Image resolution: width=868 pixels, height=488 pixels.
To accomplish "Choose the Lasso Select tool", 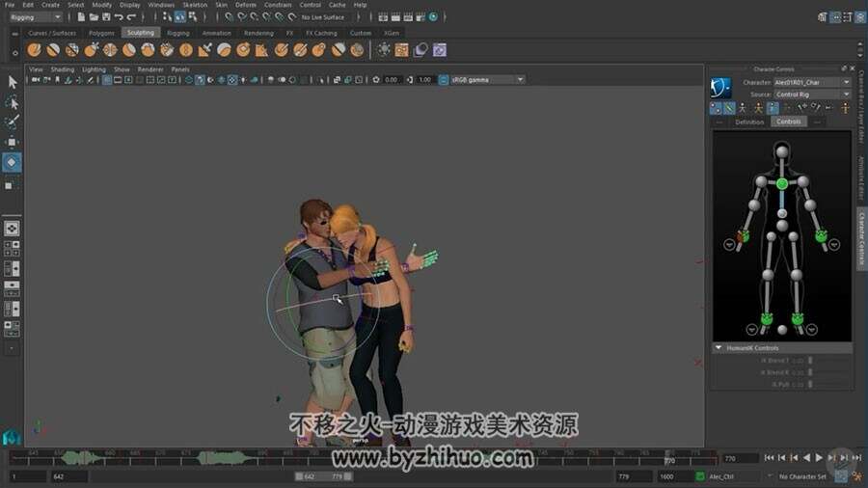I will pyautogui.click(x=12, y=102).
